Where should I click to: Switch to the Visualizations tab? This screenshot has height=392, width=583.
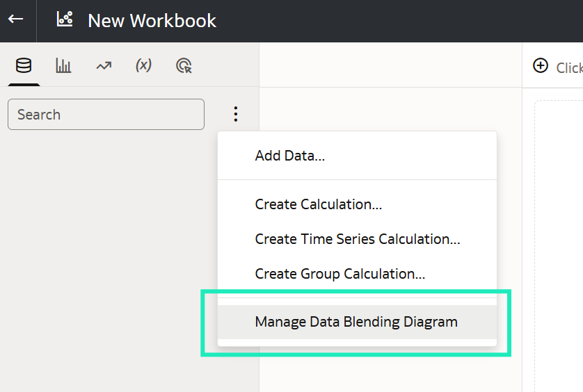[63, 65]
